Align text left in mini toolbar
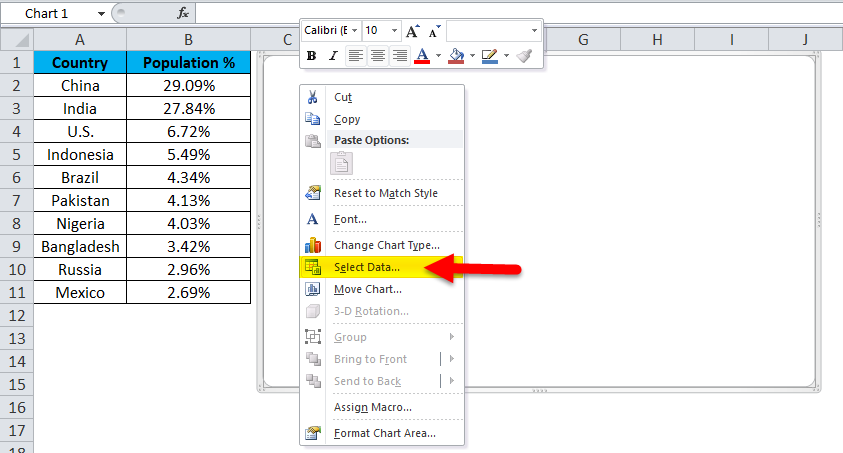Viewport: 843px width, 453px height. [355, 55]
